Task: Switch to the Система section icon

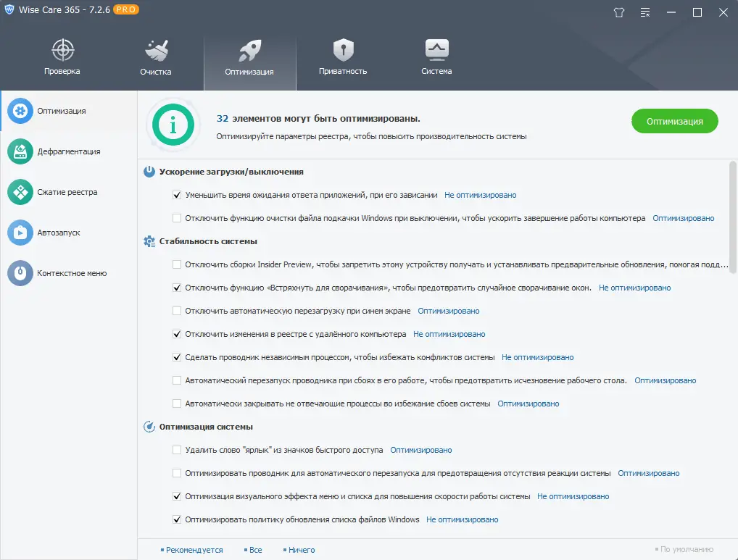Action: tap(436, 54)
